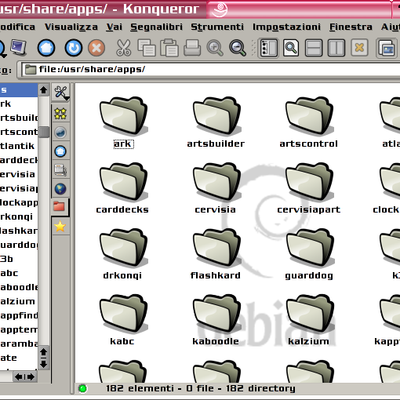Viewport: 400px width, 400px height.
Task: Open the devices sidebar panel
Action: [60, 170]
